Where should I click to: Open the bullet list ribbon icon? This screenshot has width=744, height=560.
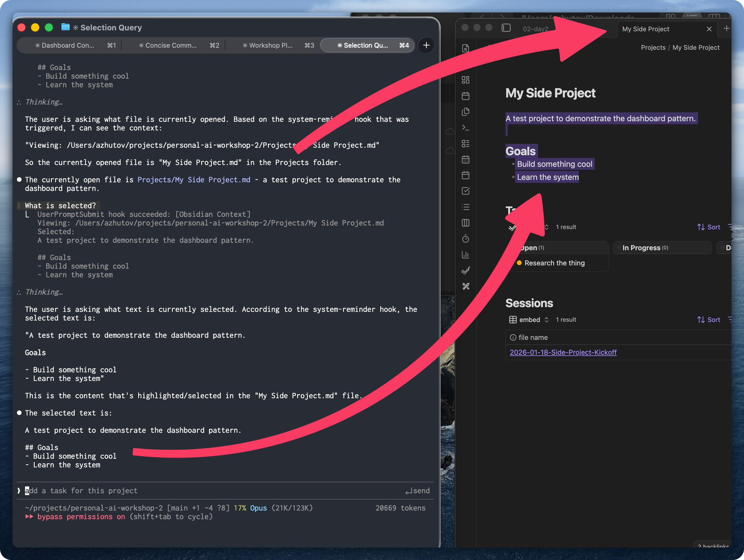point(466,207)
